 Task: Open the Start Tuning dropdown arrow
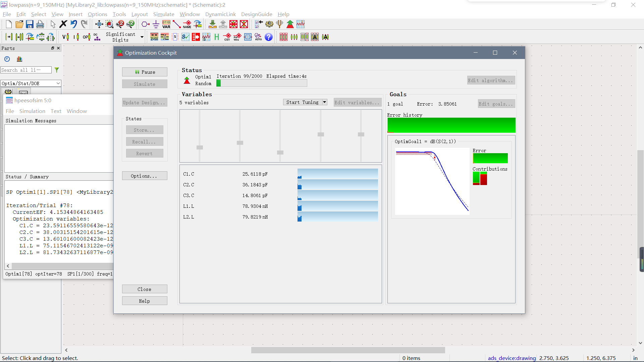[x=324, y=102]
